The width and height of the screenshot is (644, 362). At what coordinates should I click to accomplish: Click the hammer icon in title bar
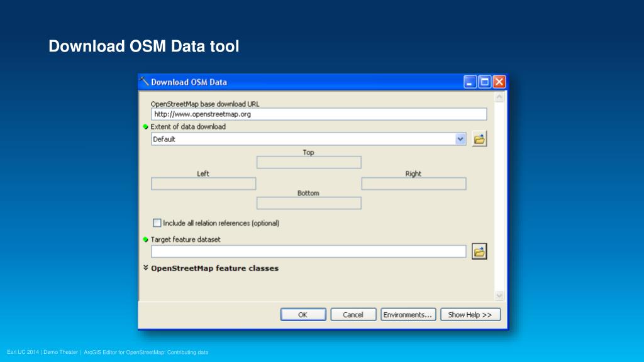pos(144,81)
